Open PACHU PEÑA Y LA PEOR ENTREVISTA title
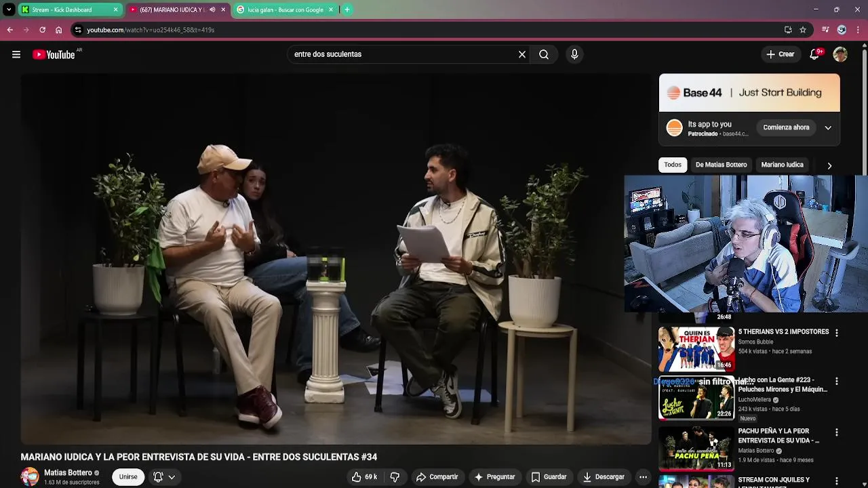 (x=778, y=436)
